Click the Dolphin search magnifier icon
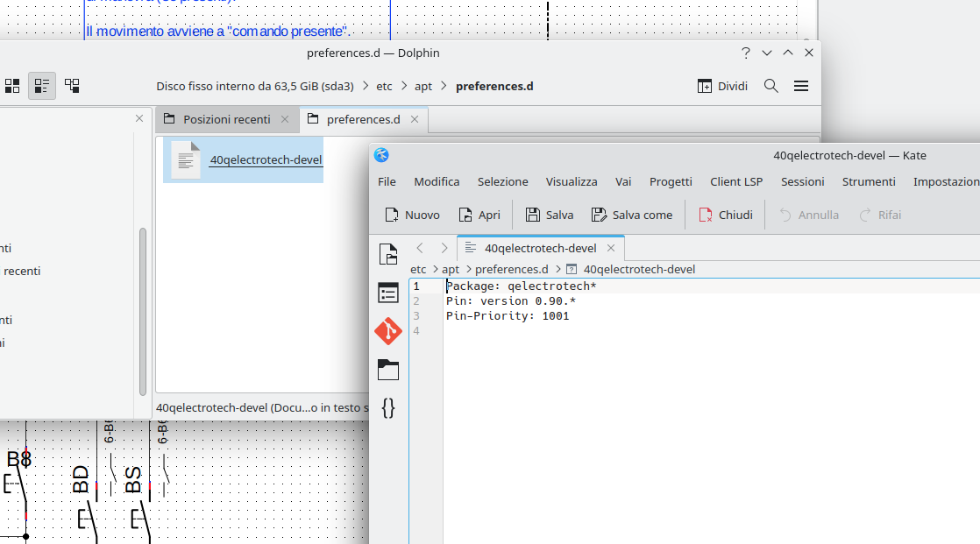980x544 pixels. click(771, 86)
